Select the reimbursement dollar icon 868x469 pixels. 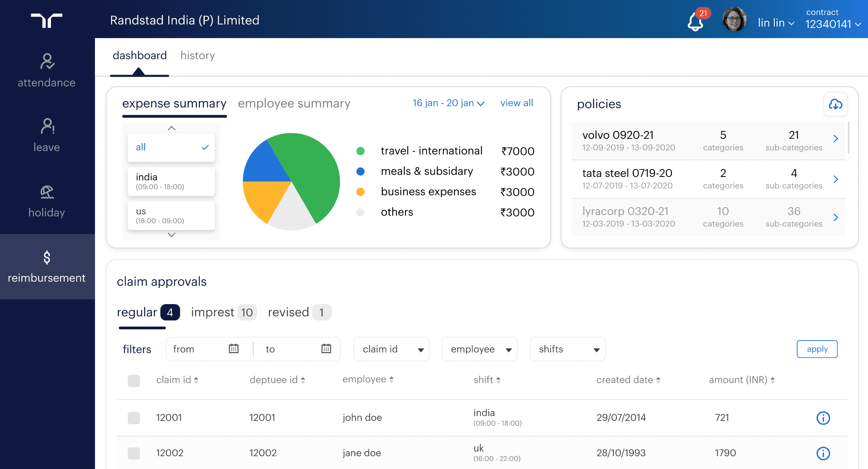tap(47, 257)
